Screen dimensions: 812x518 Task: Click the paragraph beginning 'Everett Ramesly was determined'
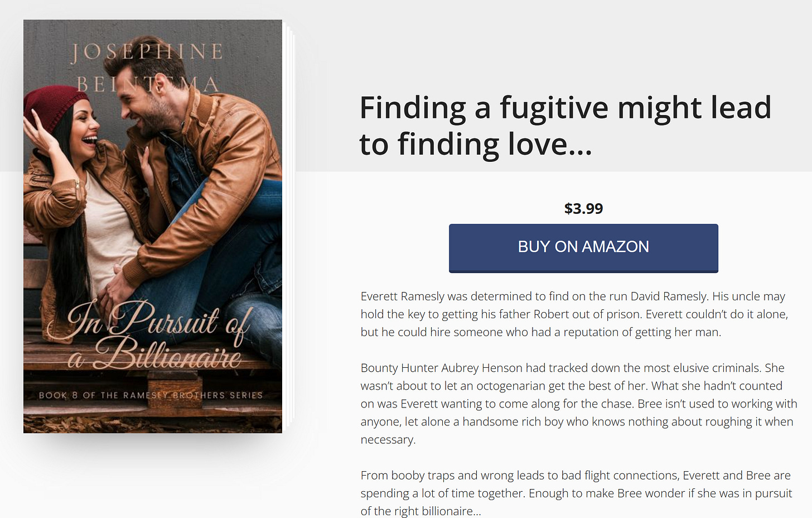[574, 314]
